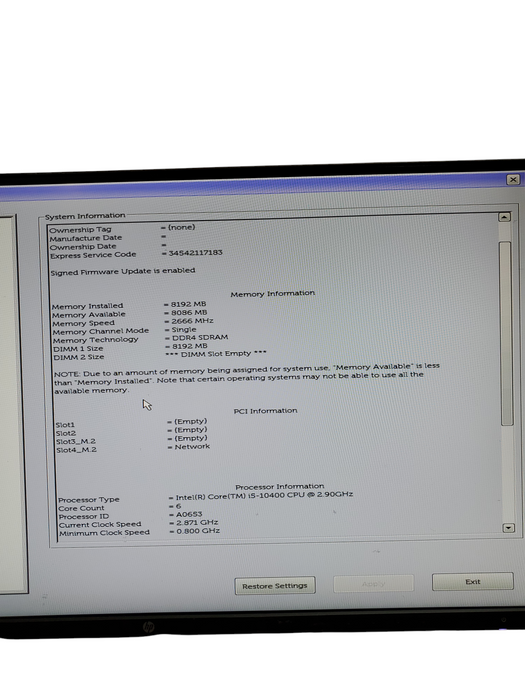Click the Processor ID value A0653

coord(189,514)
